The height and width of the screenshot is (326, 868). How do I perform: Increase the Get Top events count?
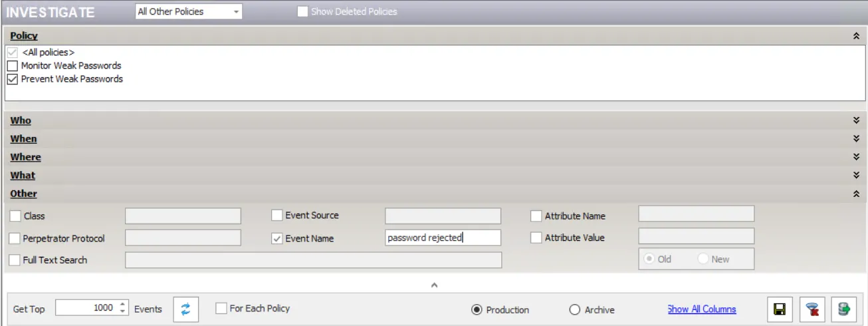122,305
